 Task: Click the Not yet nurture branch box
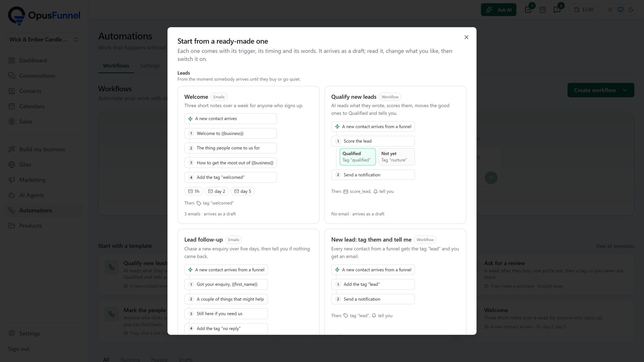[x=396, y=157]
